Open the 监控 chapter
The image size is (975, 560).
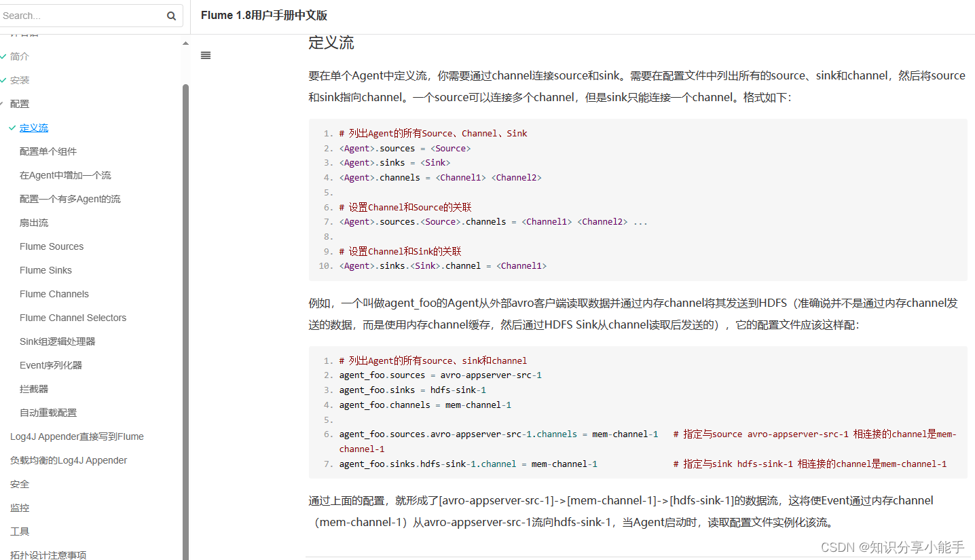tap(20, 508)
